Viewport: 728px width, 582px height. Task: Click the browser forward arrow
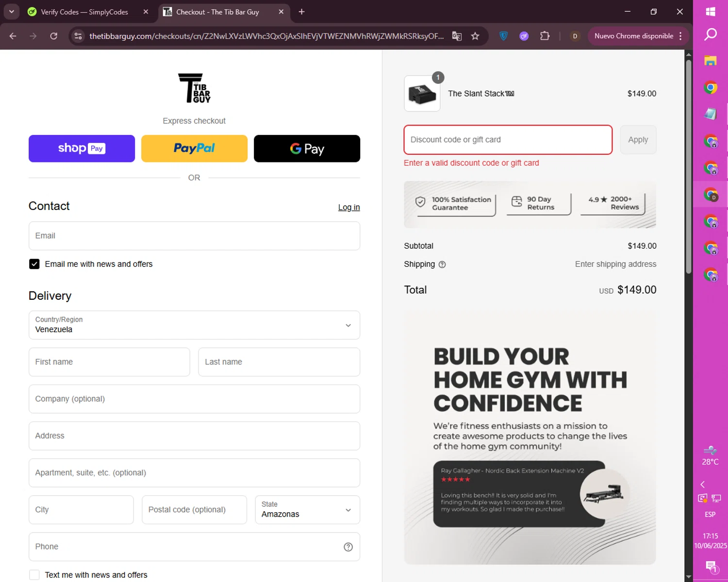(33, 36)
